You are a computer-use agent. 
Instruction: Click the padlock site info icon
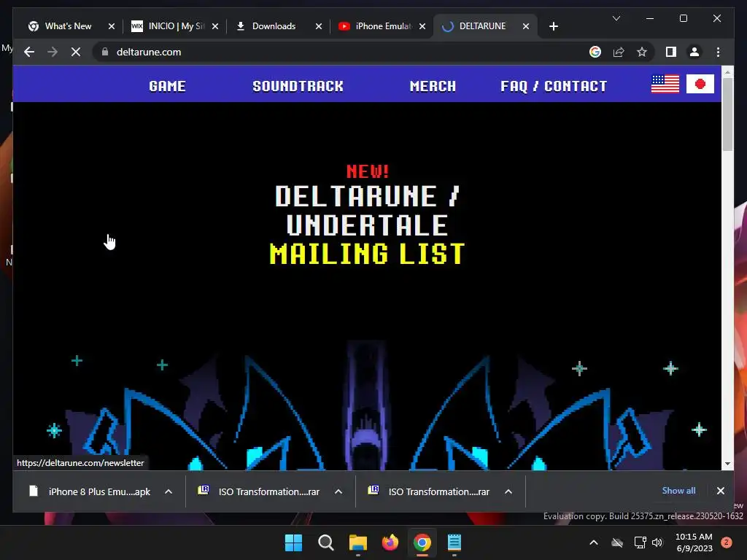pos(105,52)
